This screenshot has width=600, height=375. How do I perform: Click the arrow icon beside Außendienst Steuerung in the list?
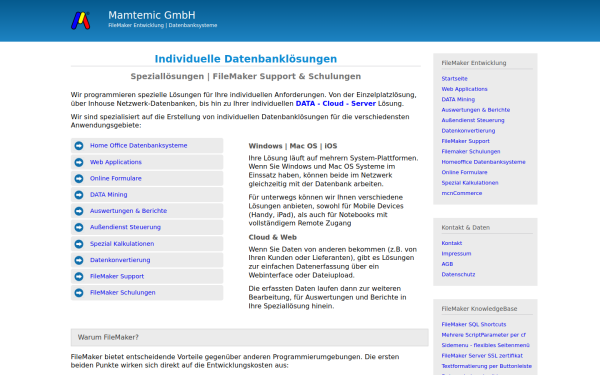79,227
